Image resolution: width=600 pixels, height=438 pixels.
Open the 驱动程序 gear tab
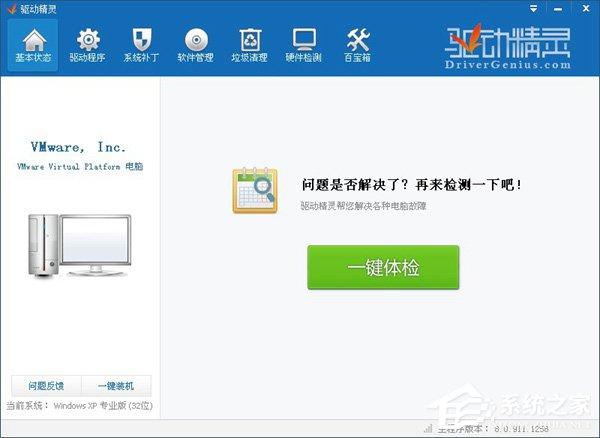click(x=87, y=45)
